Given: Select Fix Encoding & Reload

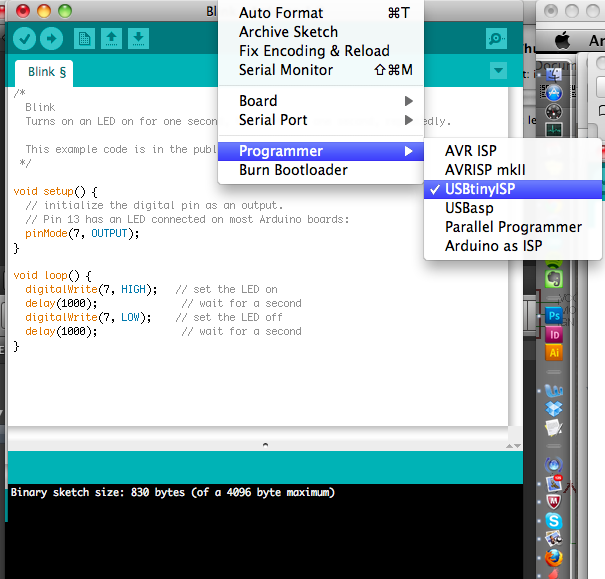Looking at the screenshot, I should tap(321, 51).
